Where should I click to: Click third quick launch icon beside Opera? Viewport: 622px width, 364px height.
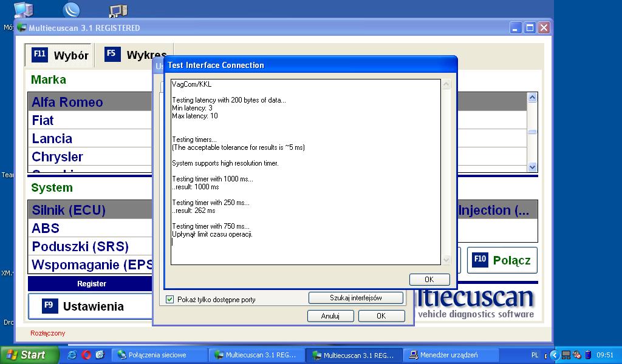tap(100, 355)
